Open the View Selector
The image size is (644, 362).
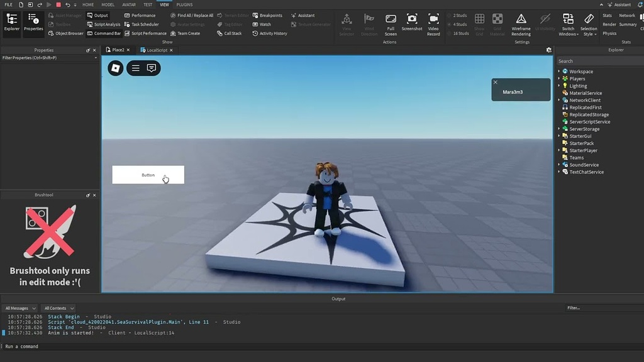pos(347,24)
